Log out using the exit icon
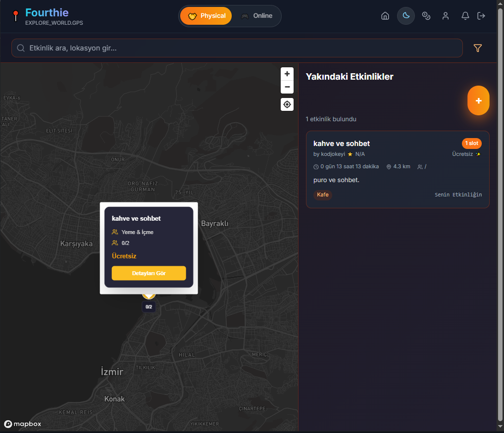The width and height of the screenshot is (504, 433). (x=481, y=15)
